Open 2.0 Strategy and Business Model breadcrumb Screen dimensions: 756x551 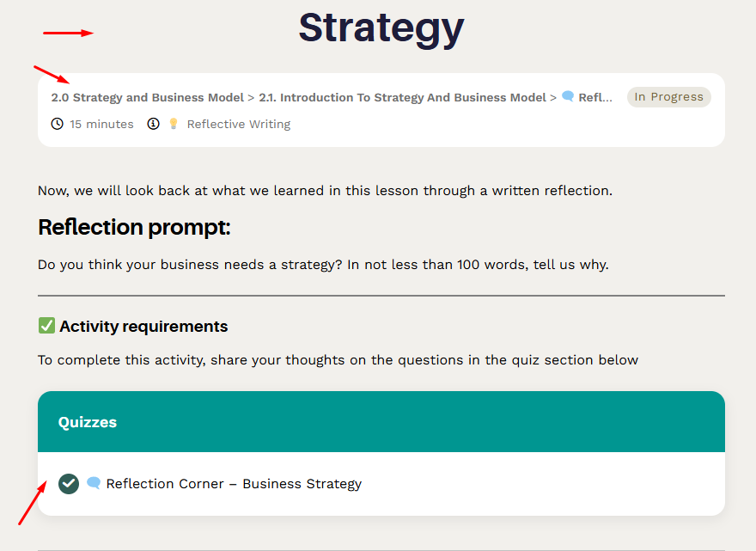[x=147, y=97]
